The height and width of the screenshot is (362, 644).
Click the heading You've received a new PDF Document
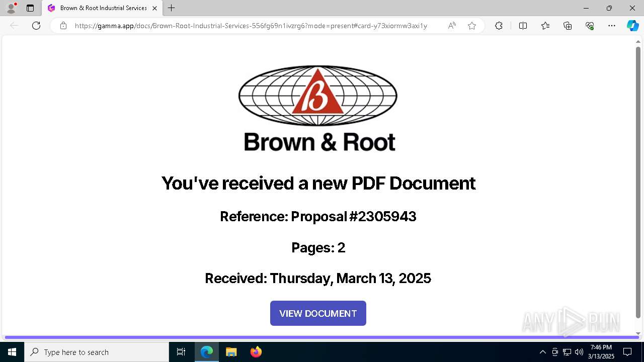tap(318, 184)
